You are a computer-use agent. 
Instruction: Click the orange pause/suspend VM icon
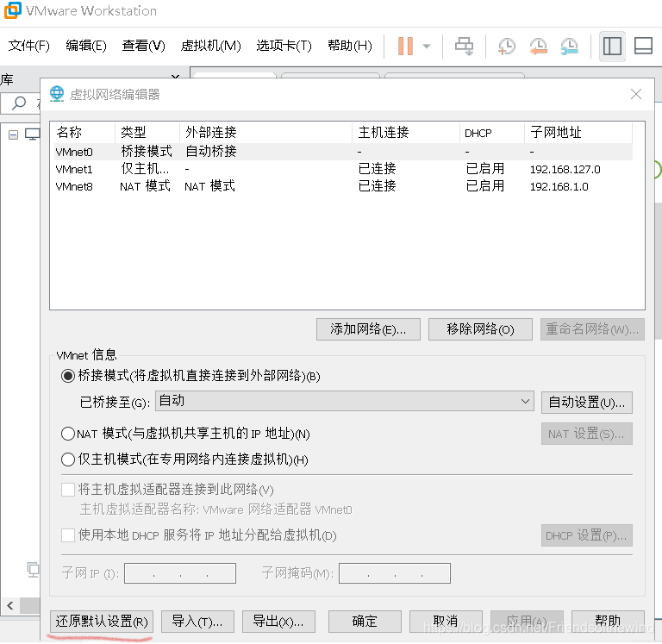(x=405, y=46)
